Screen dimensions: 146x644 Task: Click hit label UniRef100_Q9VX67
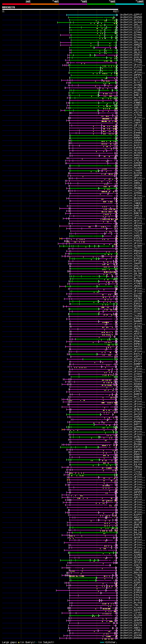point(131,301)
